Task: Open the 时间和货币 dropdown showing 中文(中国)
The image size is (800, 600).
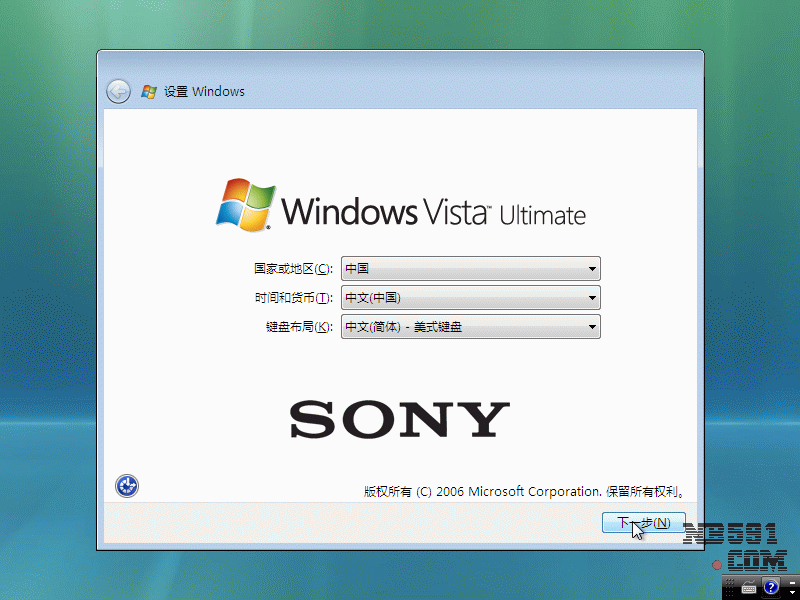Action: click(x=470, y=297)
